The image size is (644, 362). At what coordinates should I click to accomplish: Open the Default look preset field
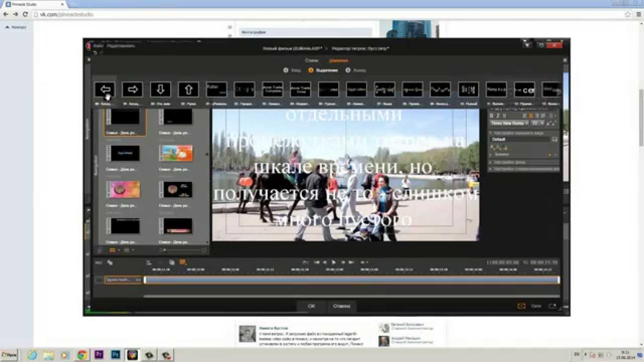click(x=520, y=139)
